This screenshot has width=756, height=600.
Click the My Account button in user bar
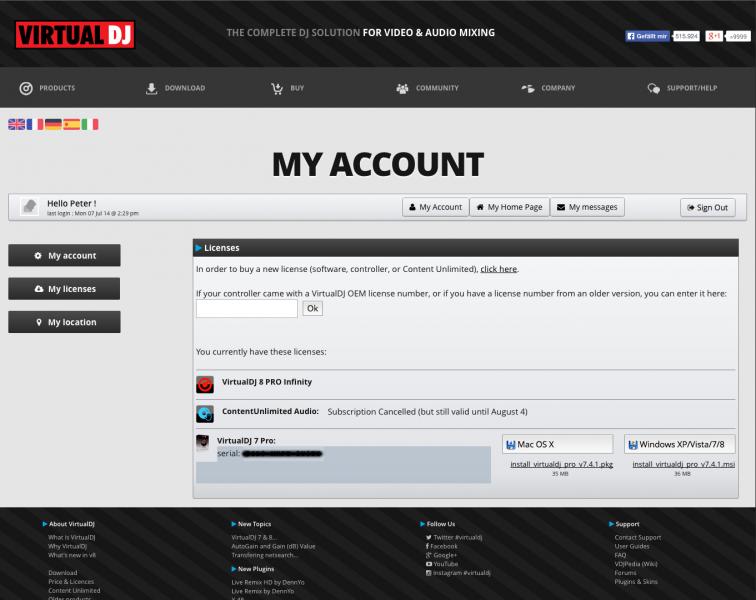click(435, 207)
